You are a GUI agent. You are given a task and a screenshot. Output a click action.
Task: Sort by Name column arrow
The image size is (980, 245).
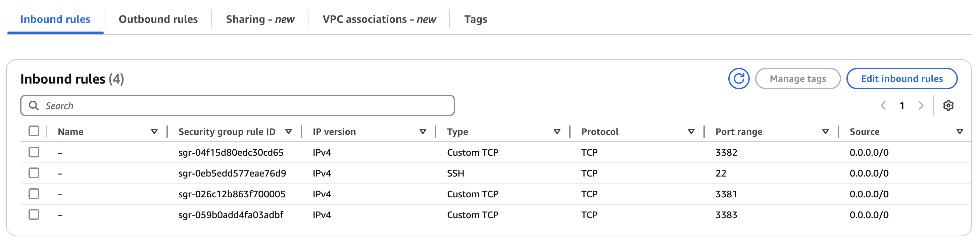tap(154, 132)
